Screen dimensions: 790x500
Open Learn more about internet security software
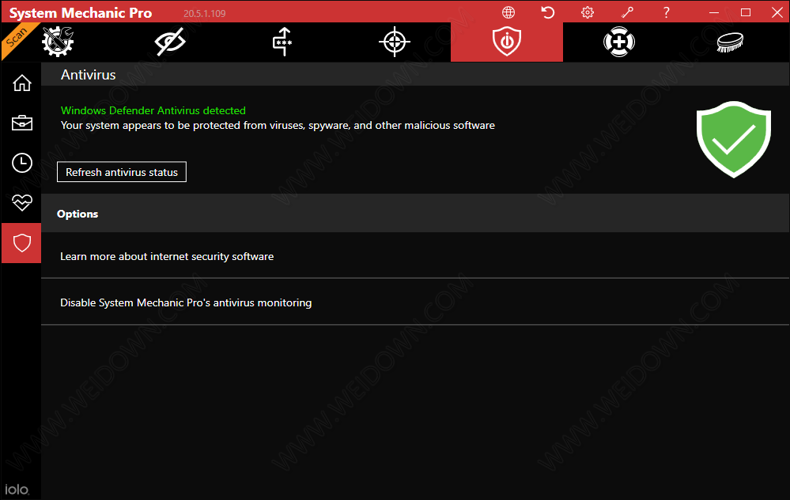[x=167, y=256]
